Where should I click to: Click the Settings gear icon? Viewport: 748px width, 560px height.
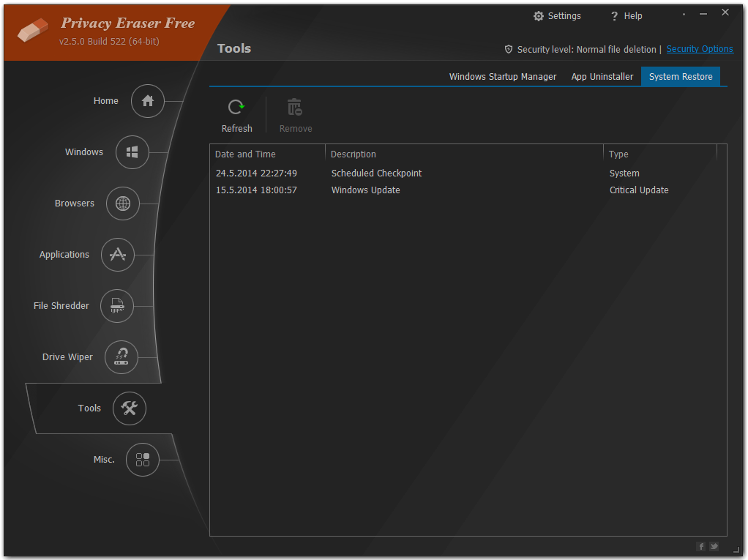(539, 16)
